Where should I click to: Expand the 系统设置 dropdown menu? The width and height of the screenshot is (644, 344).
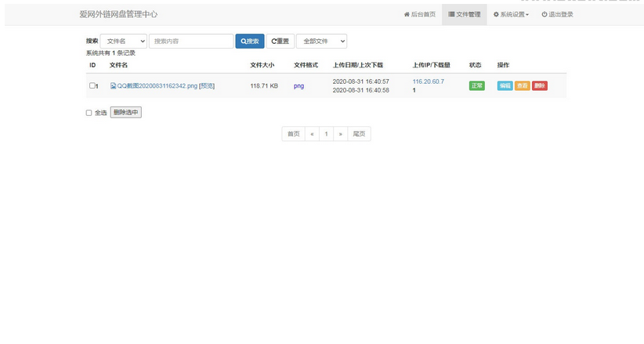click(511, 14)
